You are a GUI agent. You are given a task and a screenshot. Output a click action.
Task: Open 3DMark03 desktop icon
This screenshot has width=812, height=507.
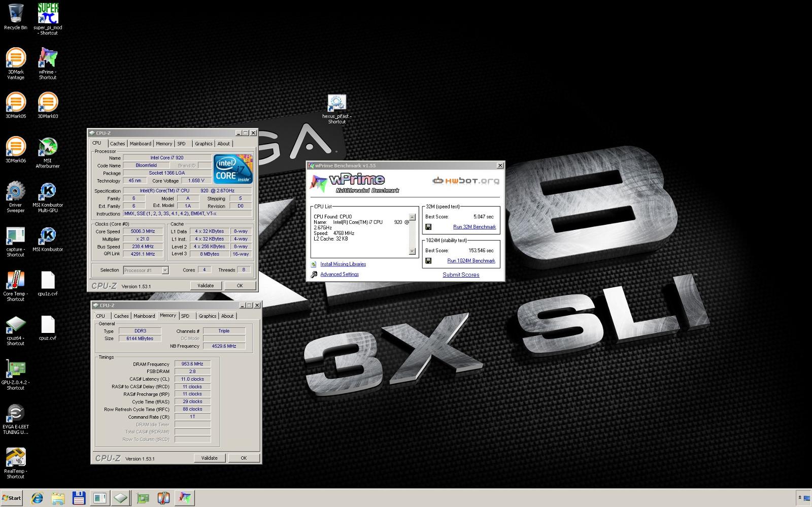click(x=48, y=105)
